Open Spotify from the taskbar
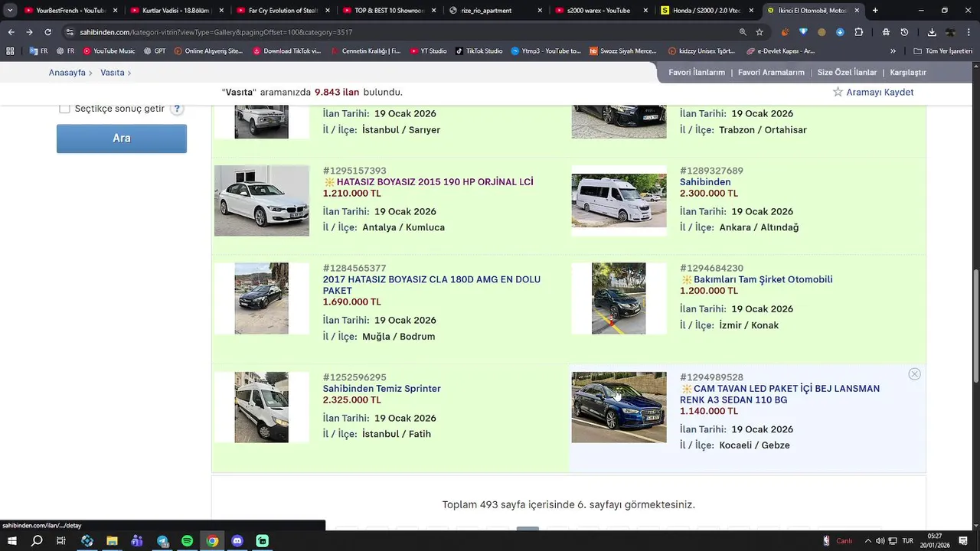This screenshot has width=980, height=551. coord(188,541)
